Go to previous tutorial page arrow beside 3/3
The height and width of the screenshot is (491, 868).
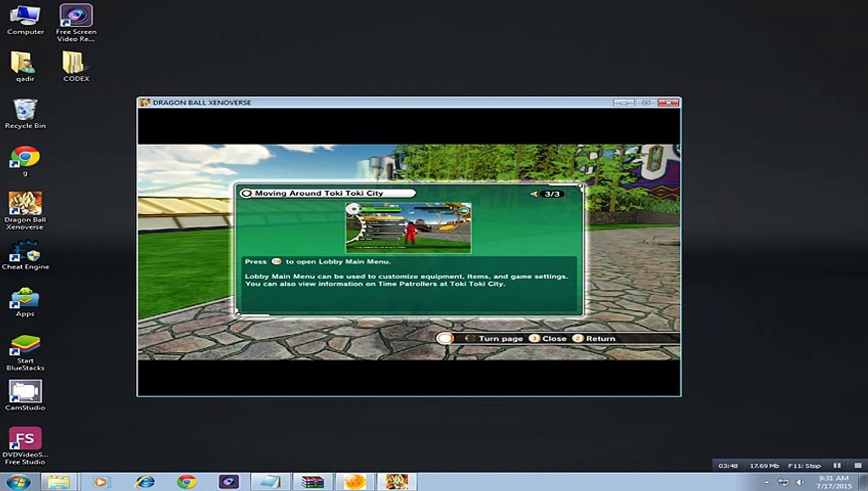coord(534,194)
